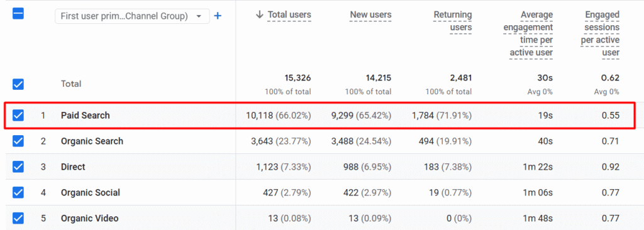
Task: Click the total engaged sessions value 0.62
Action: point(611,78)
